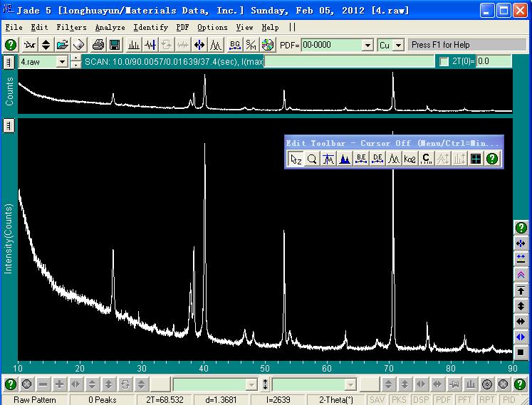Save pattern using the floppy disk icon
The height and width of the screenshot is (405, 532).
(x=114, y=45)
